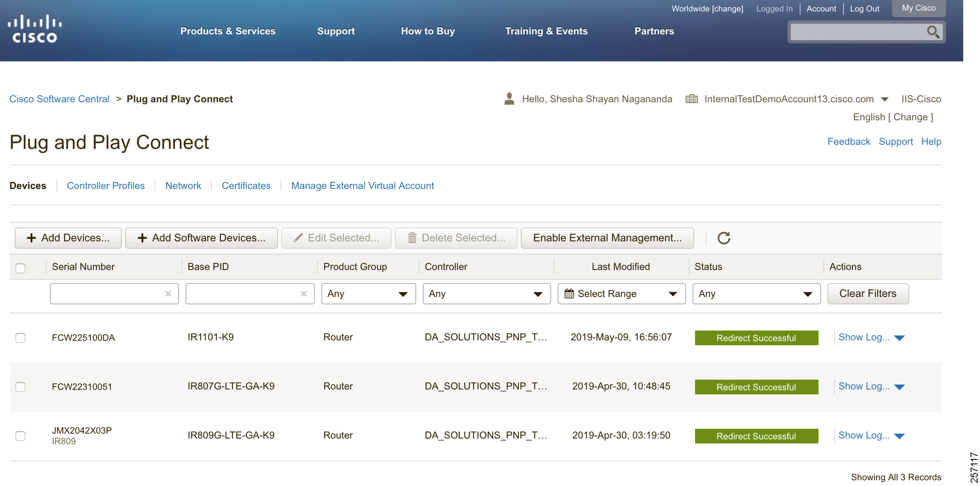Expand Show Log arrow for FCW22310051
Image resolution: width=980 pixels, height=486 pixels.
tap(899, 387)
